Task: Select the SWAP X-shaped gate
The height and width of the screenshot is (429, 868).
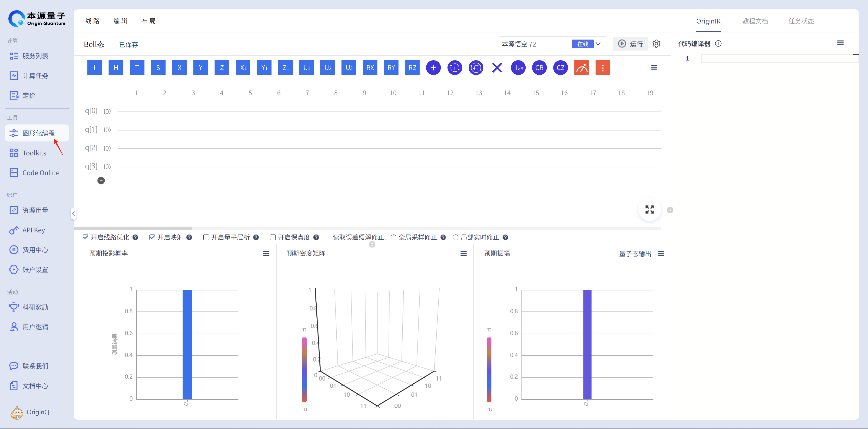Action: (497, 68)
